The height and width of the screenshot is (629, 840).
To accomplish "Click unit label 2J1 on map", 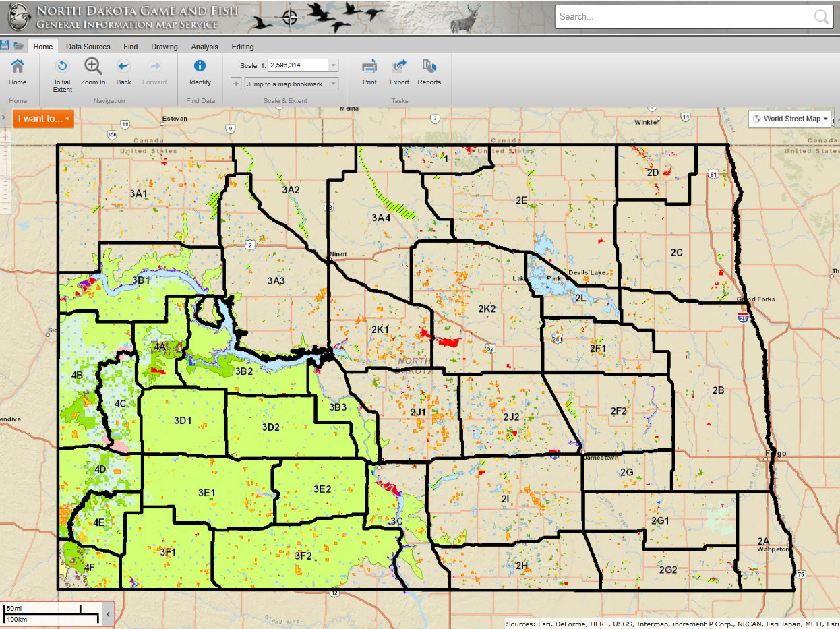I will 417,412.
